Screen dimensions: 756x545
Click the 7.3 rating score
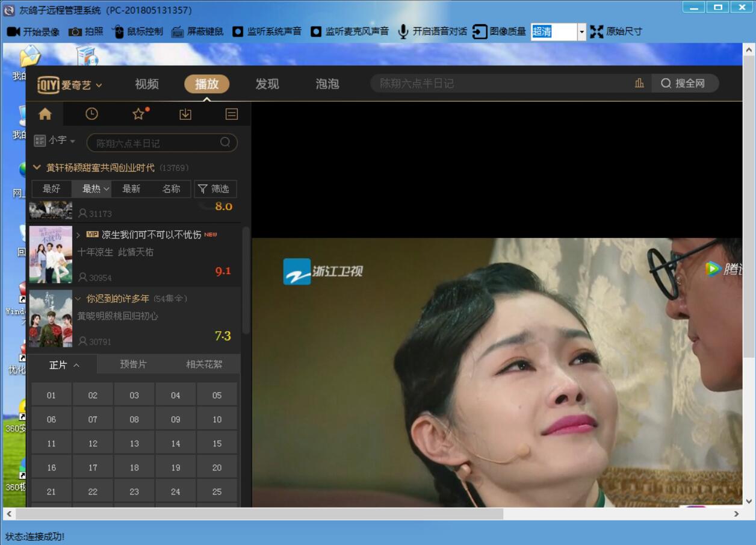click(x=223, y=335)
